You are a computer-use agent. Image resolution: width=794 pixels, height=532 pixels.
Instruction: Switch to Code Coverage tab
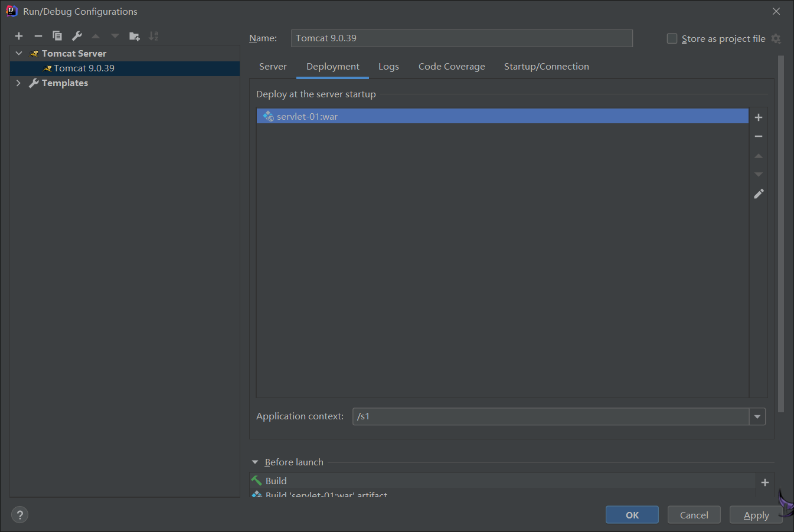pos(452,67)
